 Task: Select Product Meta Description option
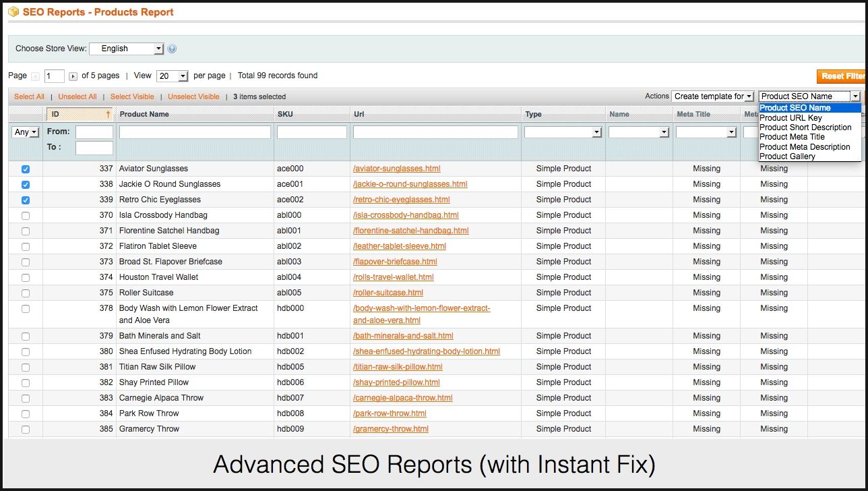click(x=805, y=146)
